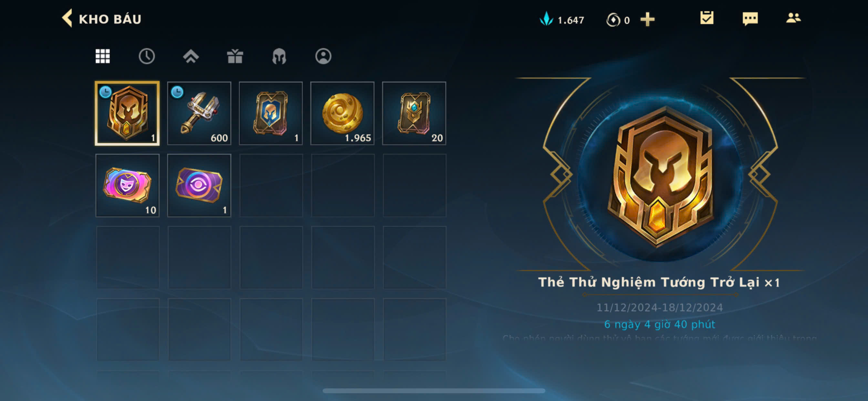Select the blue helmet card item

pos(271,114)
